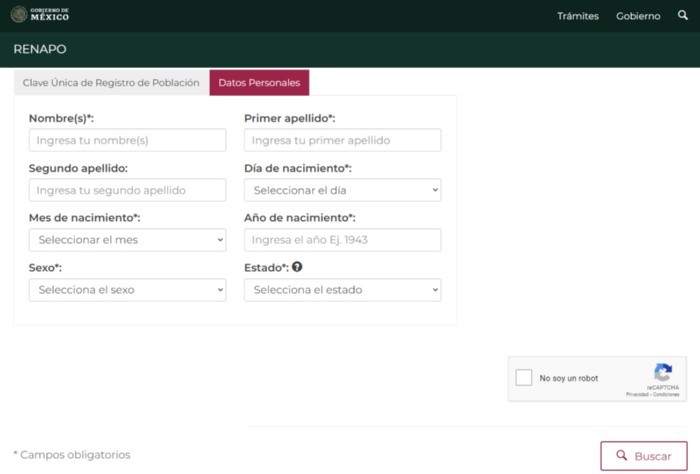Click the Año de nacimiento field
The image size is (700, 474).
[x=342, y=240]
